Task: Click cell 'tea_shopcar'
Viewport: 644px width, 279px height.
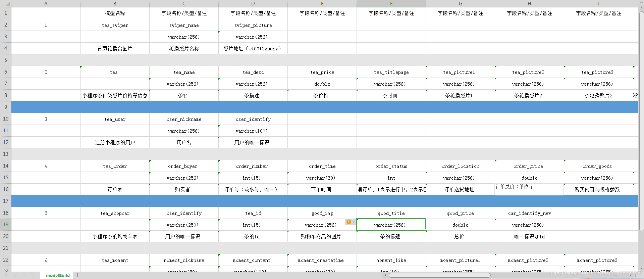Action: 115,213
